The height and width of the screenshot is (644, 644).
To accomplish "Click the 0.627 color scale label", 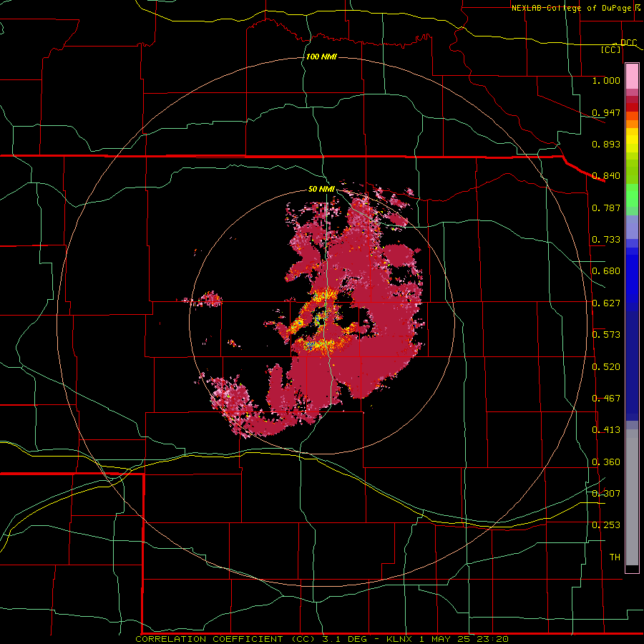I will 606,303.
